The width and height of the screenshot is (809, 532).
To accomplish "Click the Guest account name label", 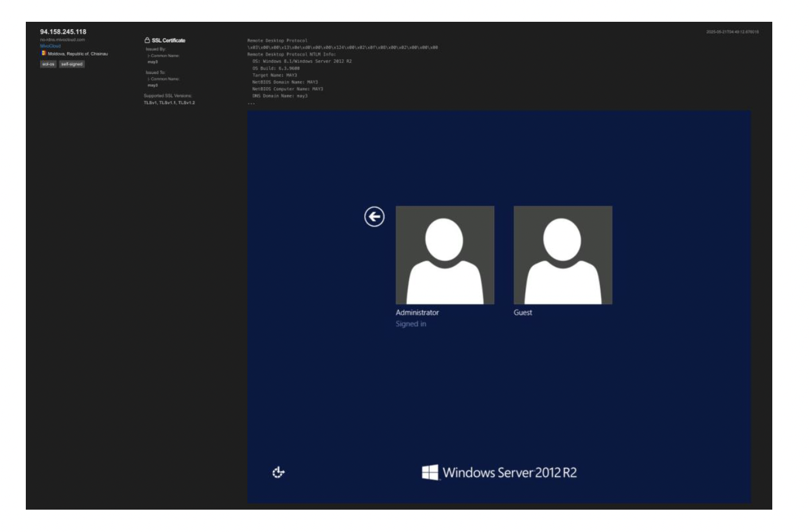I will point(523,312).
